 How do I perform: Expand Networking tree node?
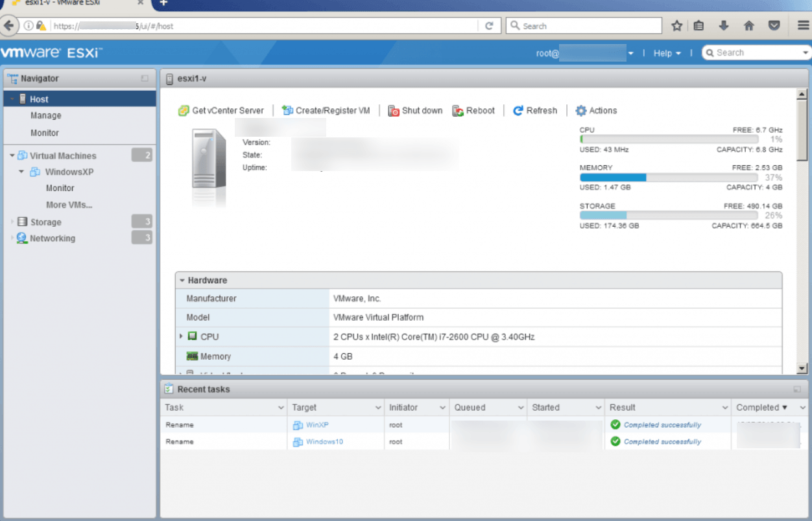[12, 238]
